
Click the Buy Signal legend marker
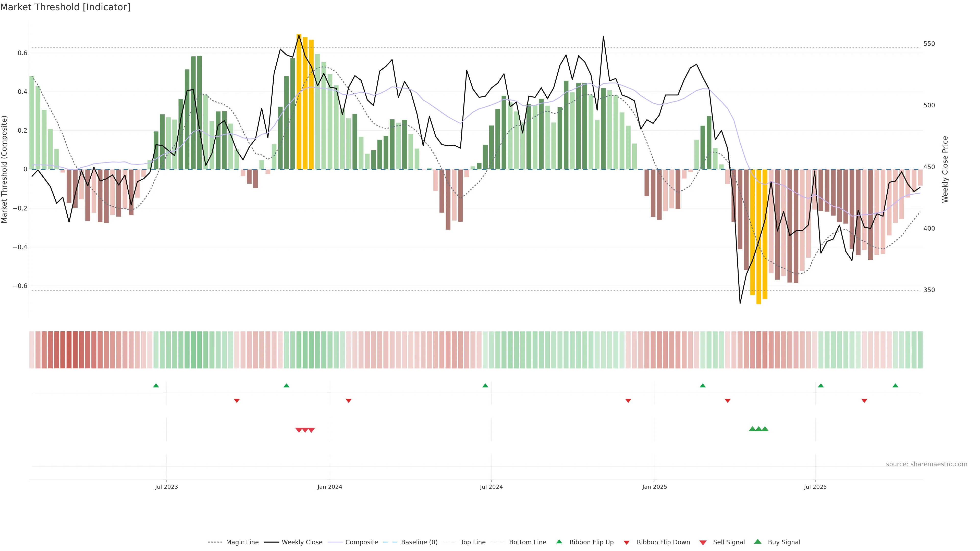pos(758,542)
